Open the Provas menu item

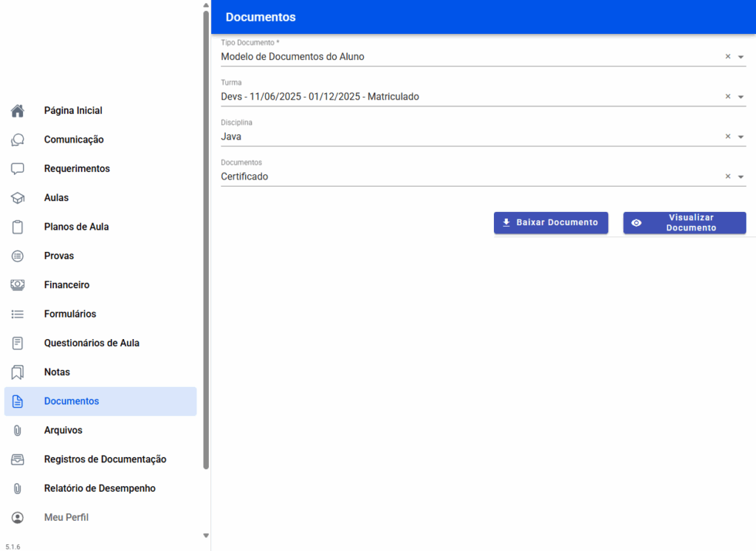(59, 256)
